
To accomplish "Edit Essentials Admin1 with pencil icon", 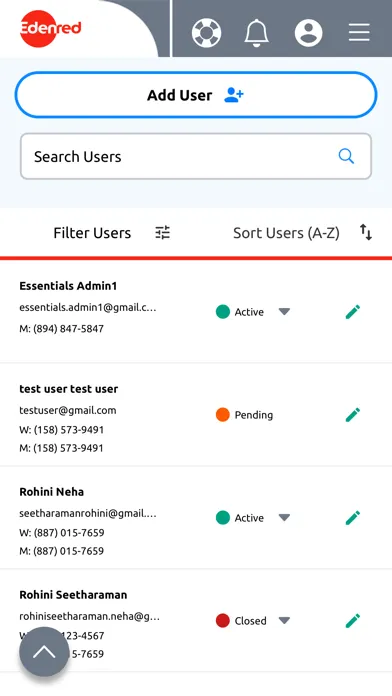I will pos(353,312).
